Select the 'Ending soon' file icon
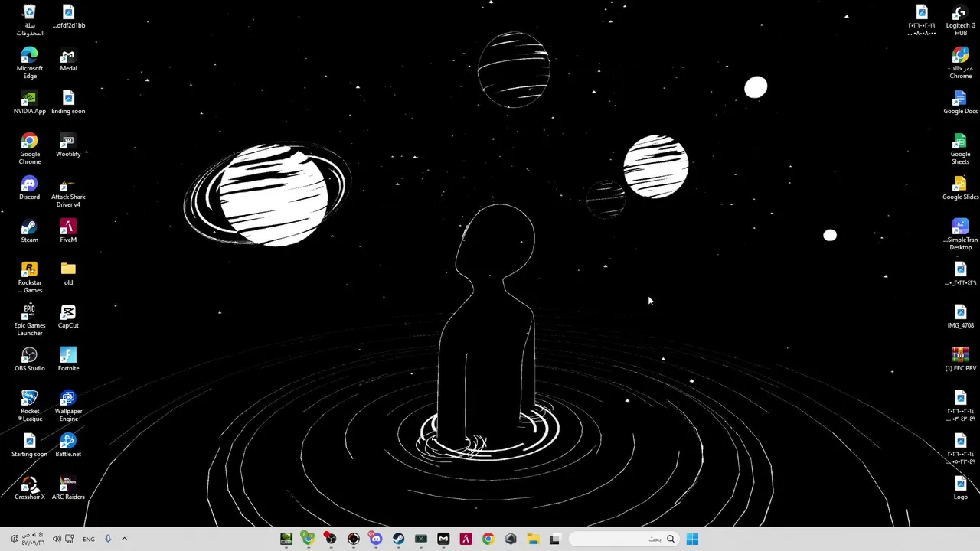The height and width of the screenshot is (551, 980). 68,103
